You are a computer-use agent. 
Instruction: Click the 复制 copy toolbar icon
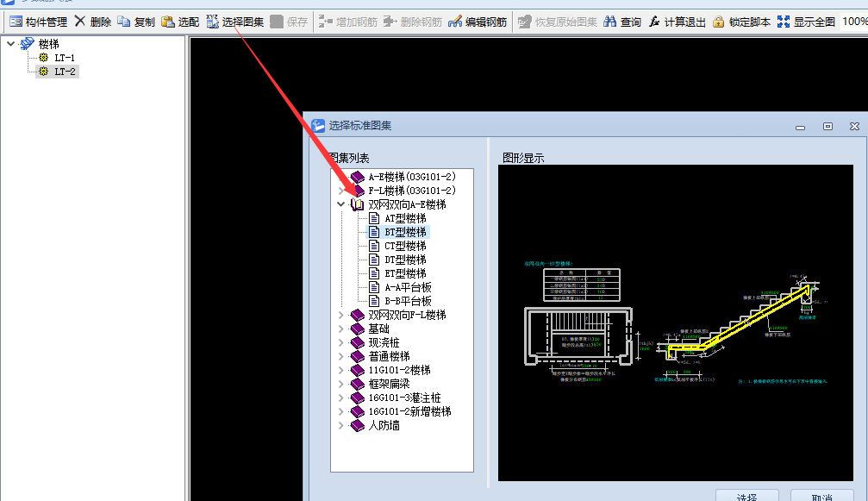pos(124,22)
